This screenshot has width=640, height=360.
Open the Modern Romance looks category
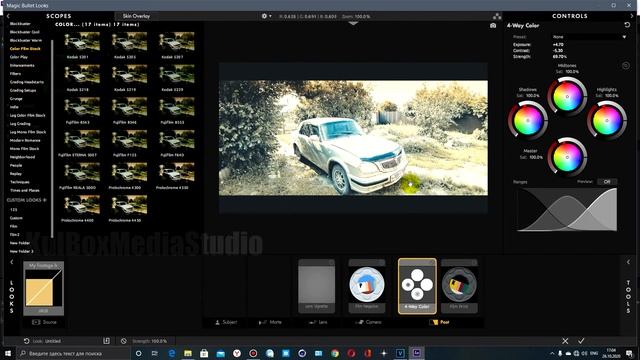click(x=25, y=140)
